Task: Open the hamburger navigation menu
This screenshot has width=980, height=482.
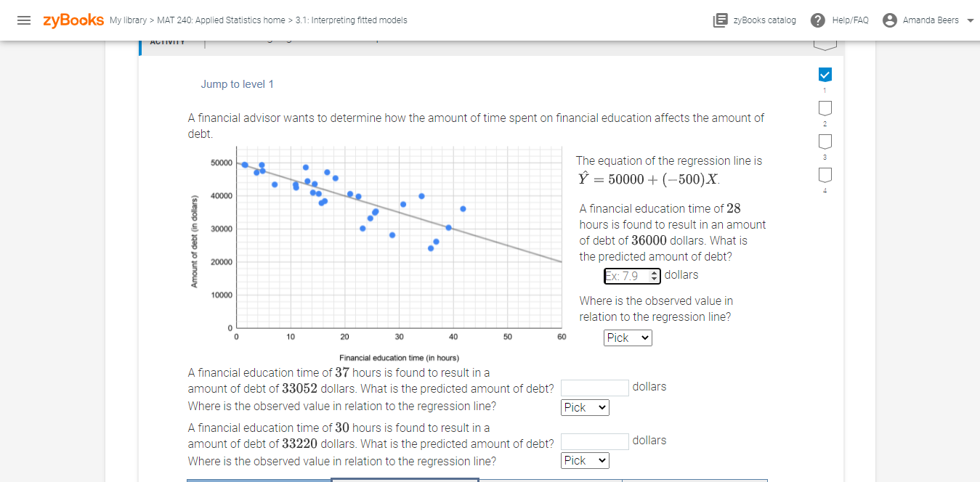Action: [x=24, y=20]
